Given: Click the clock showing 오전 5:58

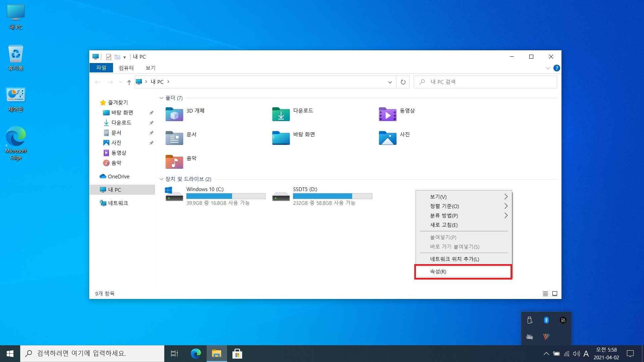Looking at the screenshot, I should [x=606, y=354].
